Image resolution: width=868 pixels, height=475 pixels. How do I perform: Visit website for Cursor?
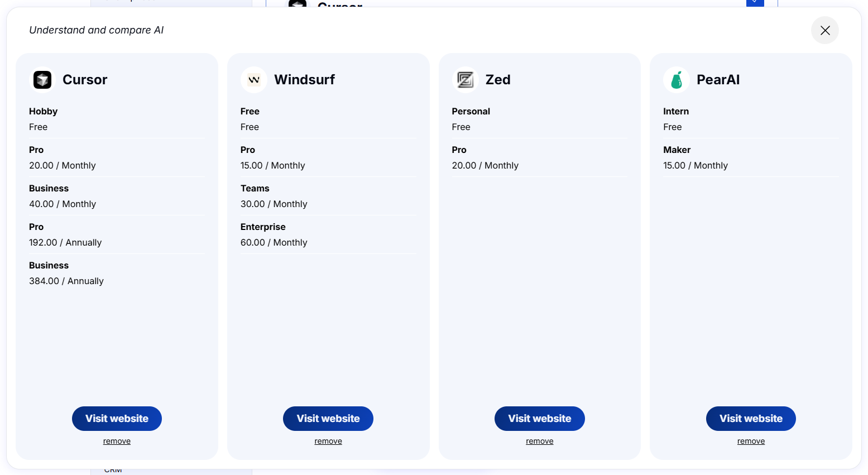pos(117,418)
